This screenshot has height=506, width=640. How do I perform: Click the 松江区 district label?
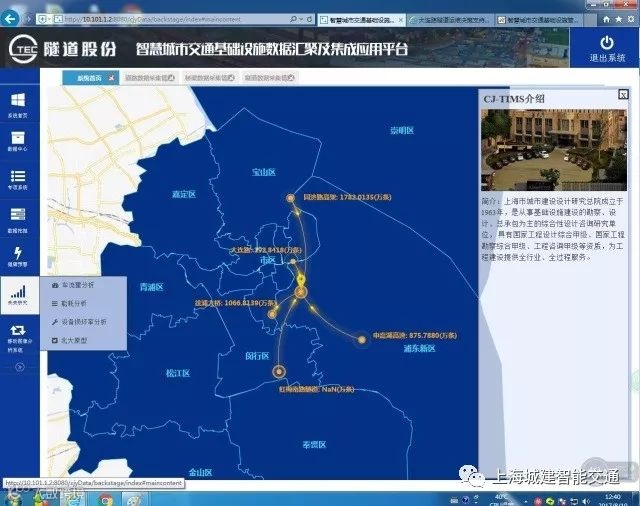178,373
